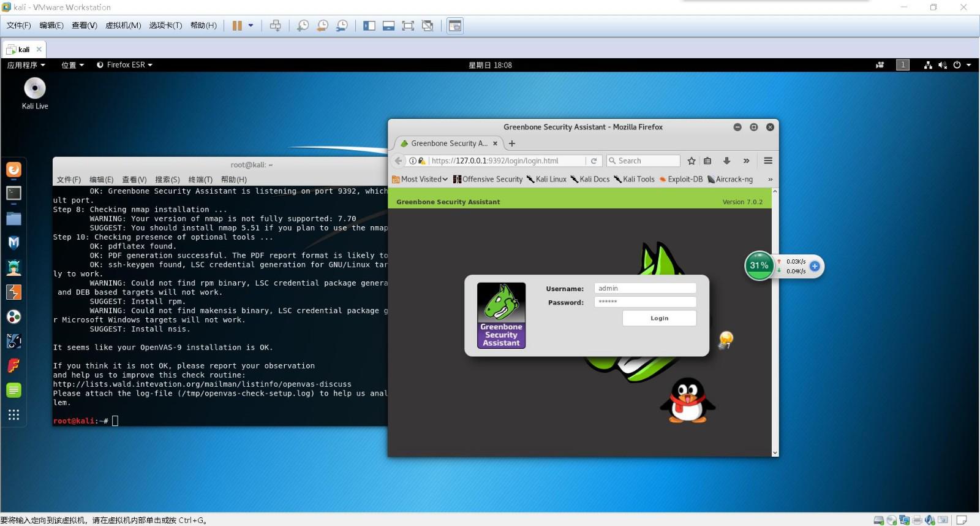Image resolution: width=980 pixels, height=526 pixels.
Task: Pause the virtual machine from VMware toolbar
Action: click(237, 26)
